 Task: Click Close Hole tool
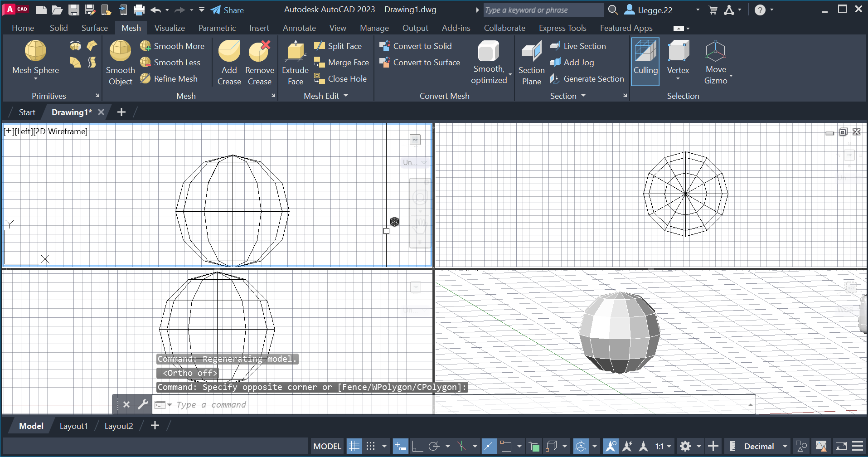tap(340, 79)
